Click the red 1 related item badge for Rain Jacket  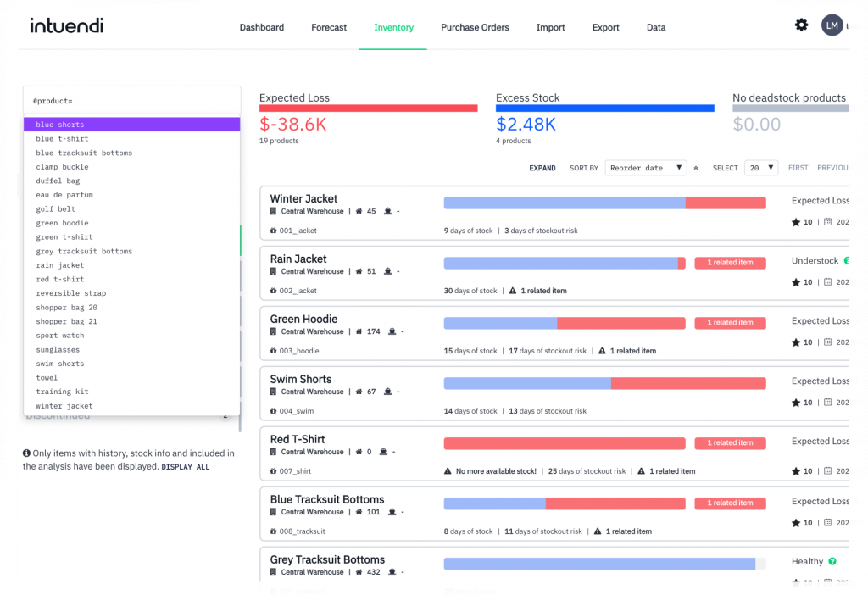click(x=730, y=263)
